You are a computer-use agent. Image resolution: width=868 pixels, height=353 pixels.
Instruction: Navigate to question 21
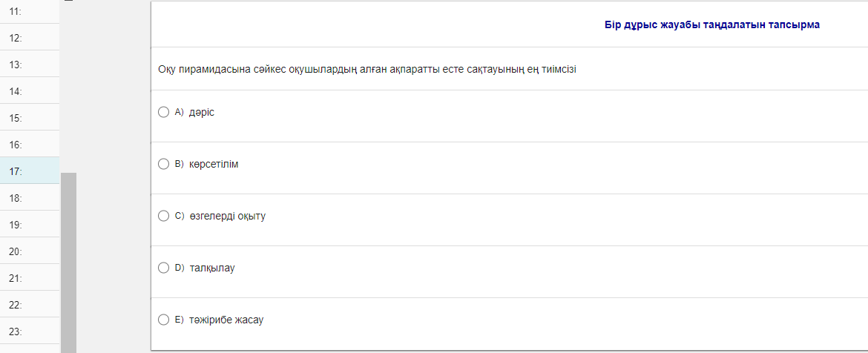click(29, 278)
